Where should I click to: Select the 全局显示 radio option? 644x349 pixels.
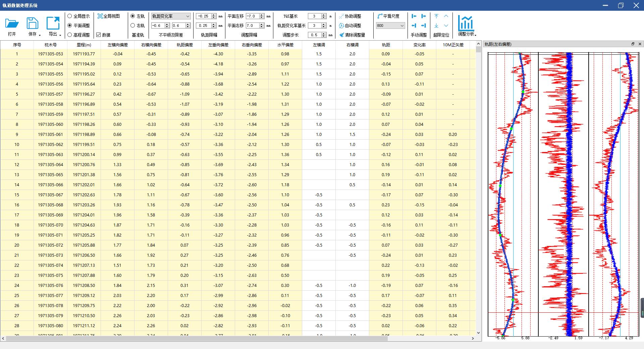tap(70, 16)
